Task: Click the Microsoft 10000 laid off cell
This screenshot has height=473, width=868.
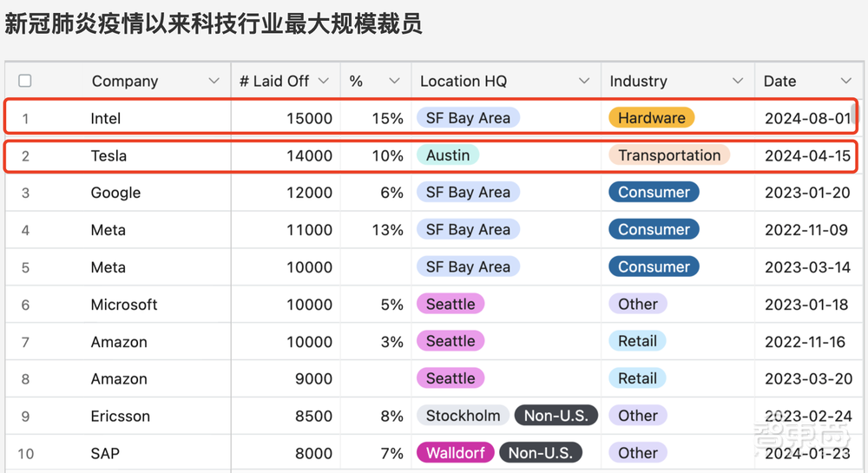Action: [309, 305]
